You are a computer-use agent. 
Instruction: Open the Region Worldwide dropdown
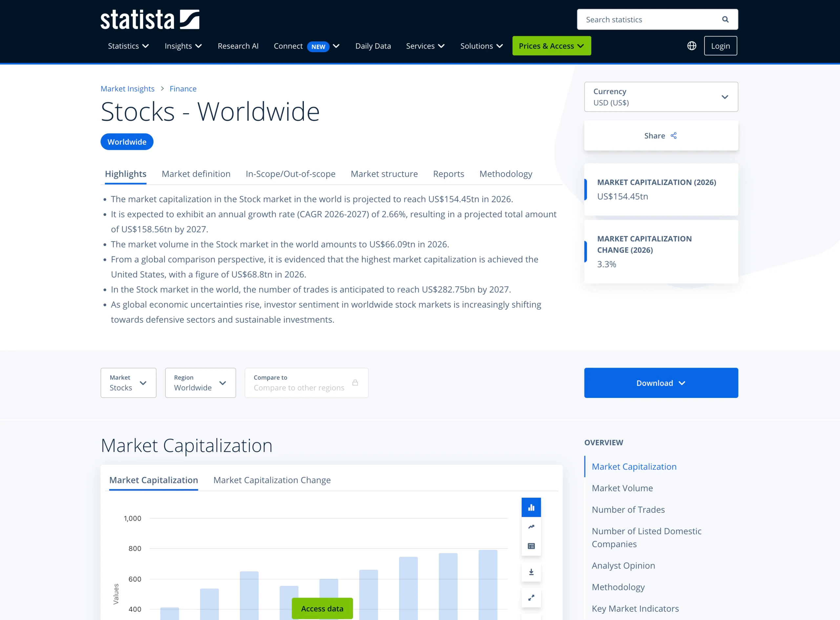(200, 383)
